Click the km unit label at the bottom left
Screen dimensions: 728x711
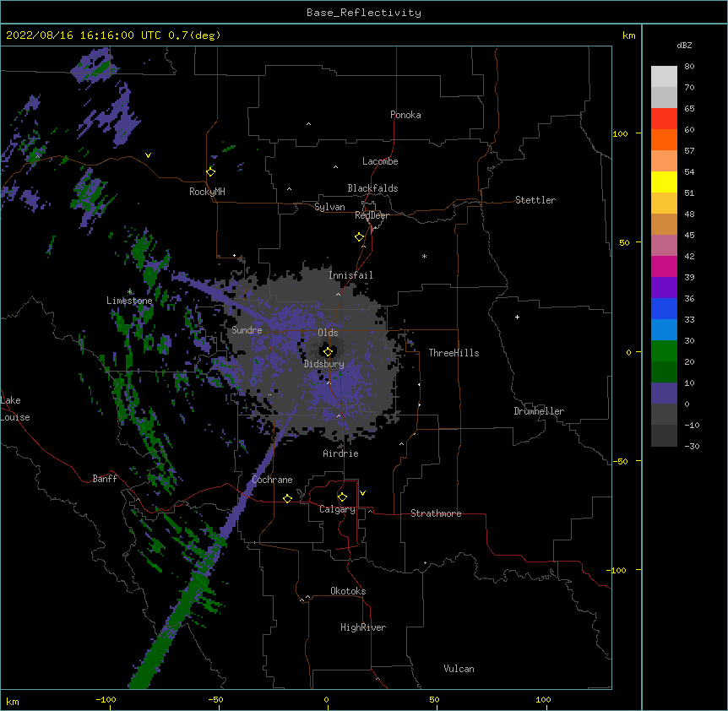(x=13, y=702)
